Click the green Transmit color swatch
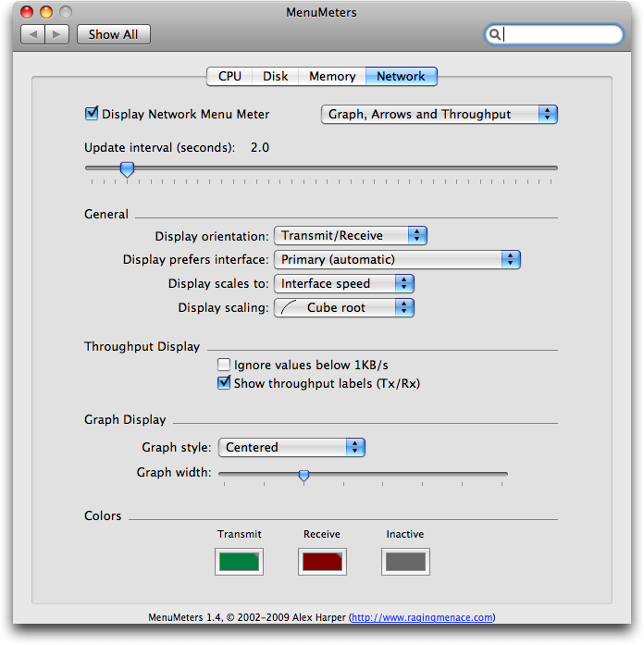This screenshot has width=644, height=645. pyautogui.click(x=239, y=561)
